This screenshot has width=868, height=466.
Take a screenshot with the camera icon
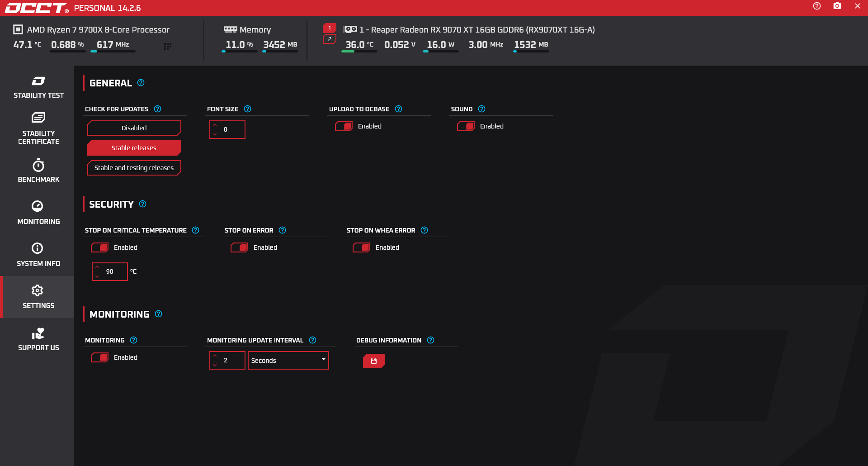tap(837, 6)
